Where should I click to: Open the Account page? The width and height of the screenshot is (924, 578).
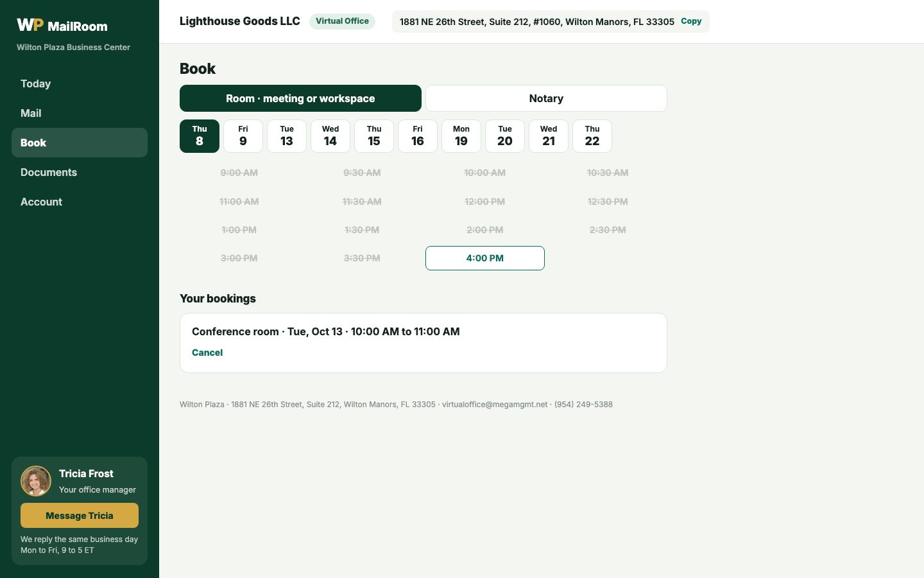point(80,202)
